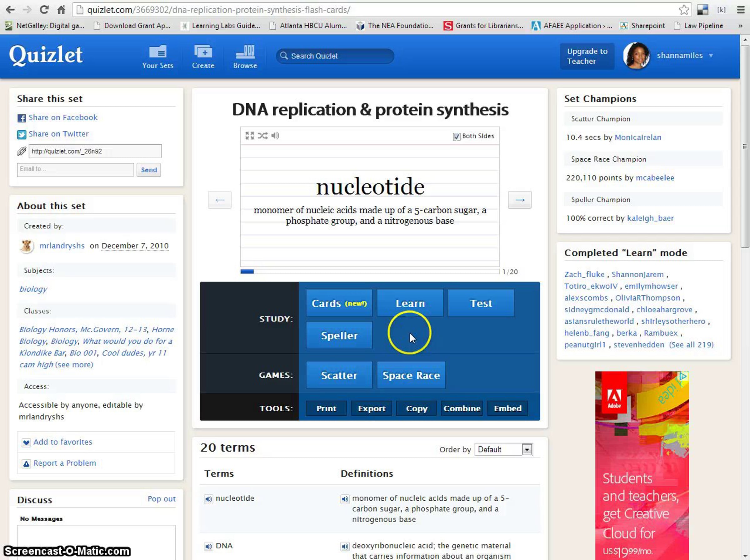Play the Space Race game
Image resolution: width=750 pixels, height=560 pixels.
click(x=411, y=375)
